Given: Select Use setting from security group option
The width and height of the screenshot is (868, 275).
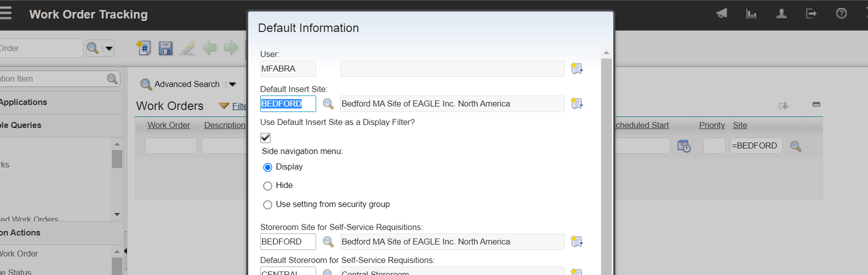Looking at the screenshot, I should coord(268,205).
